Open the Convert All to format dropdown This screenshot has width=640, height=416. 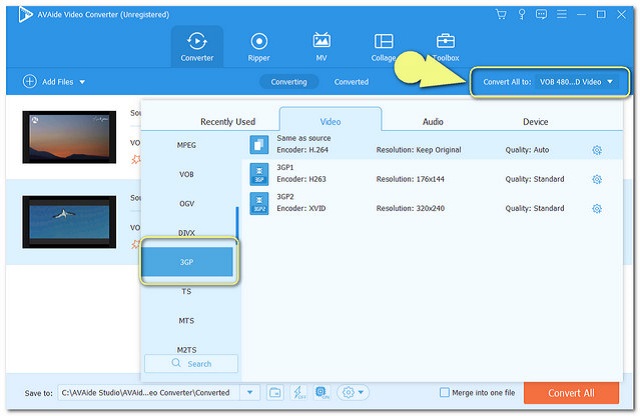(576, 82)
